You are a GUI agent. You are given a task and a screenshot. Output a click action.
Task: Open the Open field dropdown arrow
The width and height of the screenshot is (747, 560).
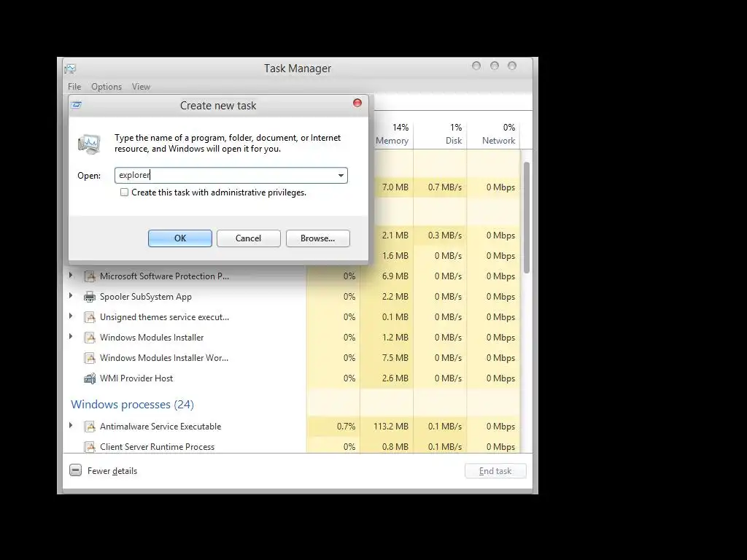click(341, 175)
